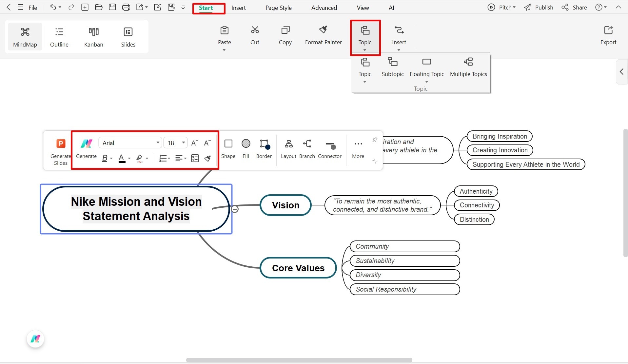The image size is (628, 364).
Task: Click Generate Slides in the floating toolbar
Action: [61, 152]
